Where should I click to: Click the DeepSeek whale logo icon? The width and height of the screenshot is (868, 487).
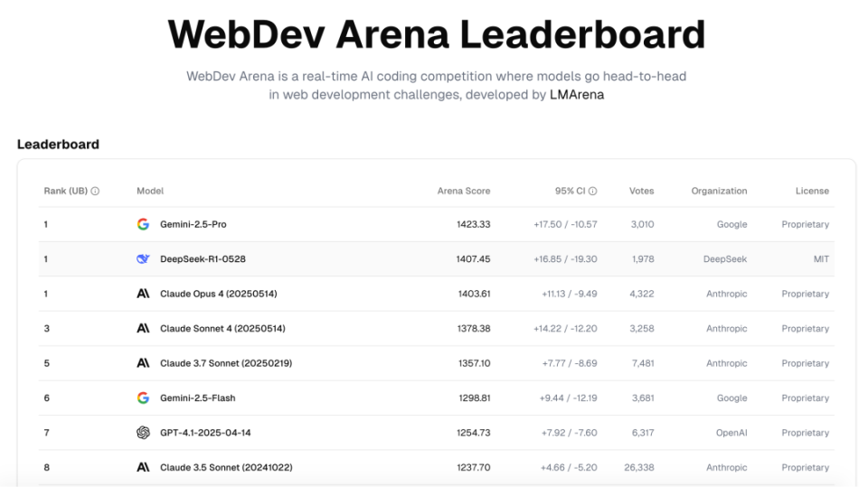tap(144, 259)
